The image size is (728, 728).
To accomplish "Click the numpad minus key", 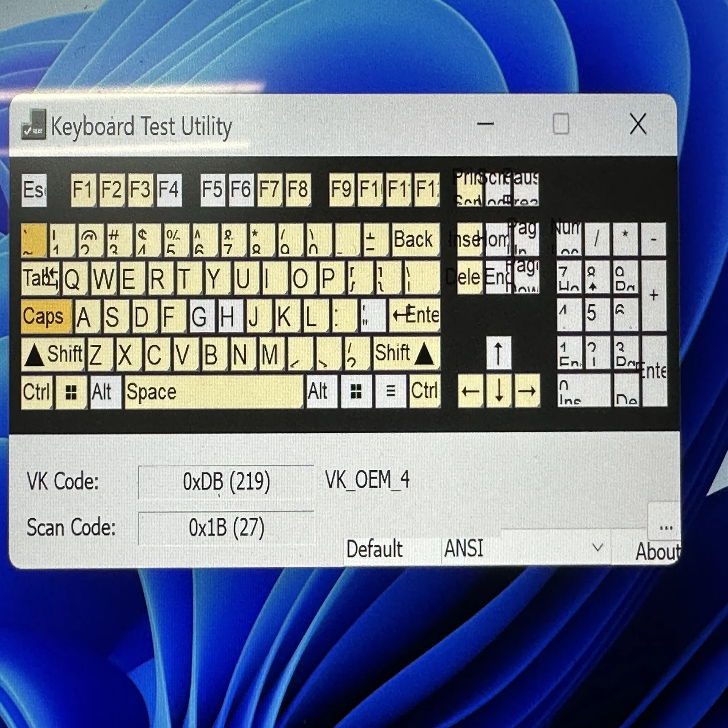I will click(x=654, y=239).
